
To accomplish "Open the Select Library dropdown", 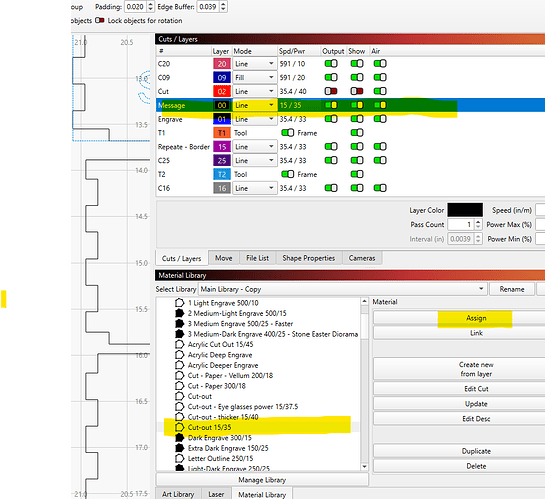I will pos(342,289).
